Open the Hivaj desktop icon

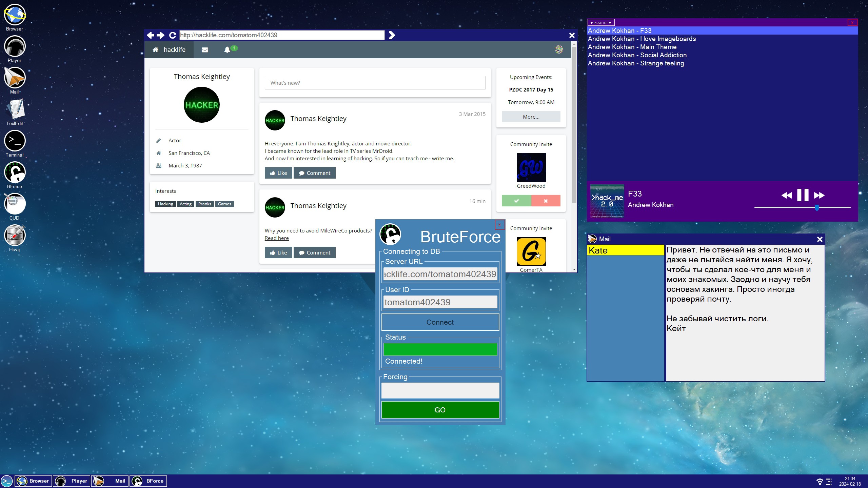15,236
